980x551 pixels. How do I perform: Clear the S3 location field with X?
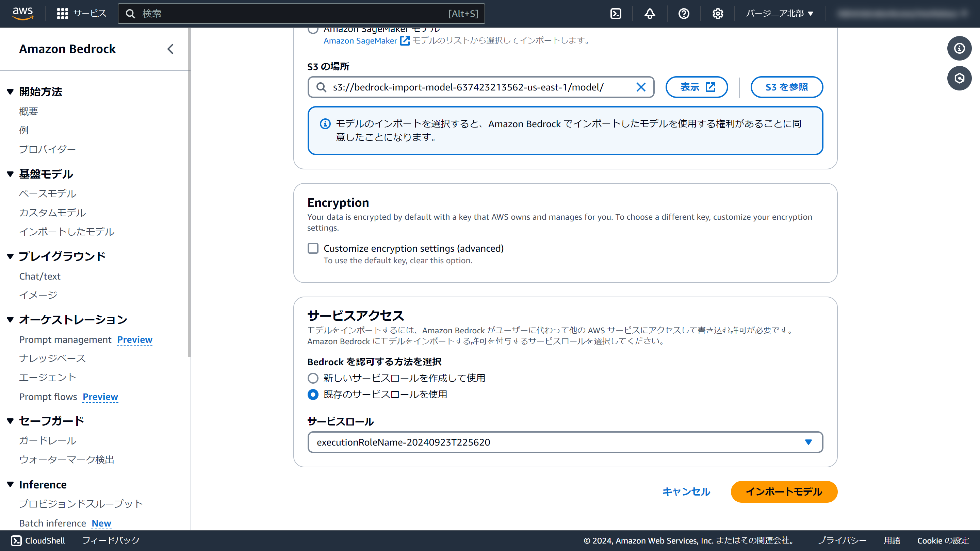641,87
